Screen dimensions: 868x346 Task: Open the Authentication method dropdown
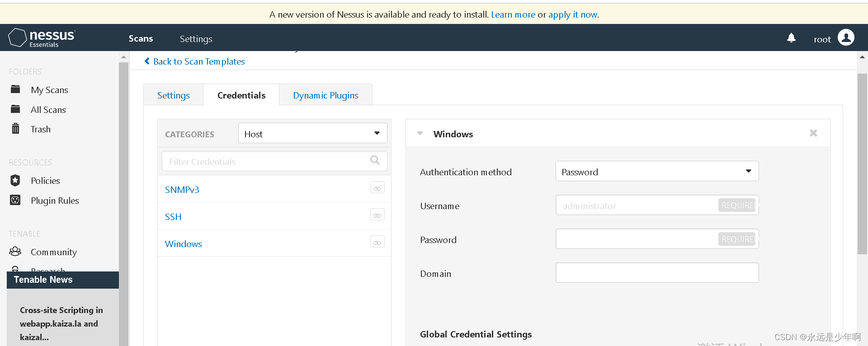657,171
